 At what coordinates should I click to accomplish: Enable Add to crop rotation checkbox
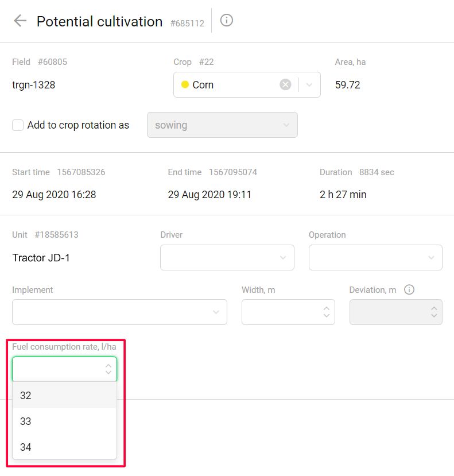click(18, 125)
